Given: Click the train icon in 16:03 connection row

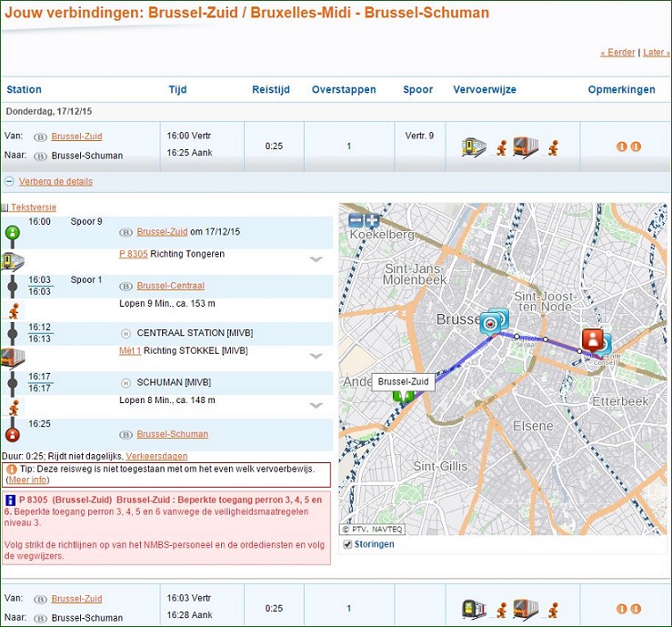Looking at the screenshot, I should click(x=473, y=609).
